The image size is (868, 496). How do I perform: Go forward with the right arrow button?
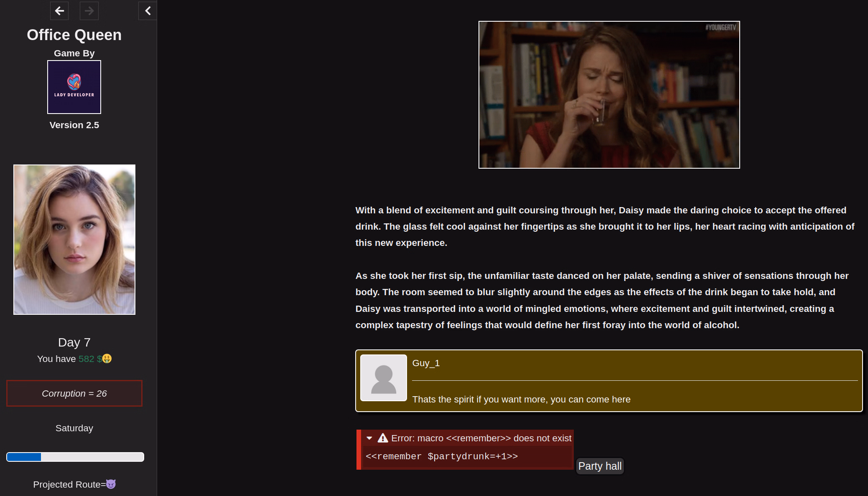pyautogui.click(x=89, y=11)
